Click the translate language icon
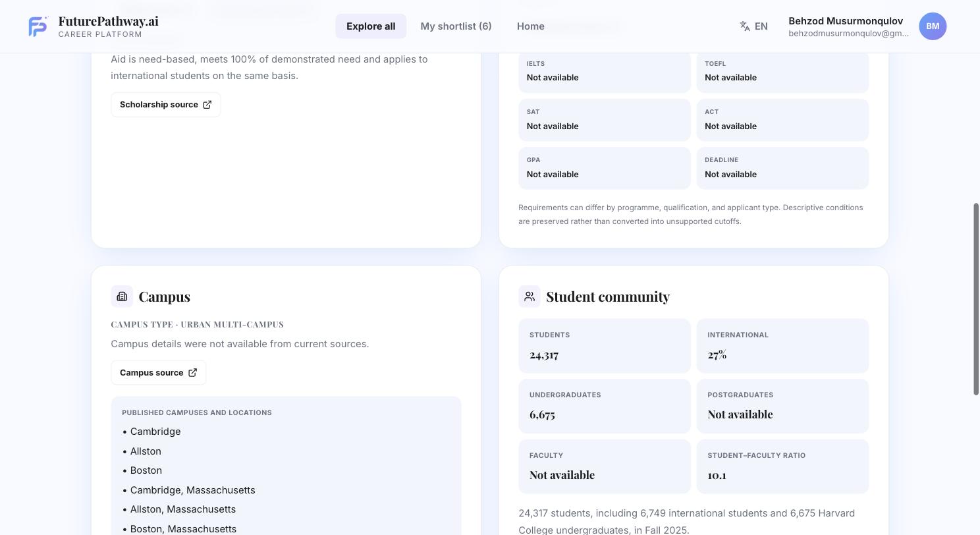The image size is (980, 535). tap(745, 26)
